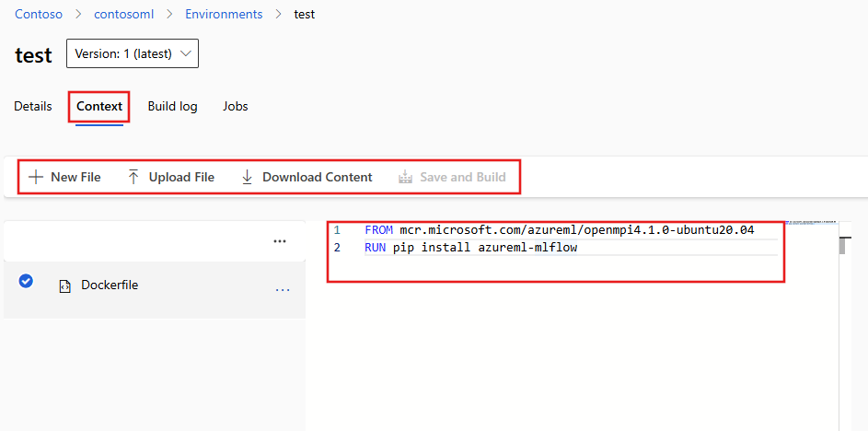Open the Dockerfile row more options ellipsis

click(283, 290)
